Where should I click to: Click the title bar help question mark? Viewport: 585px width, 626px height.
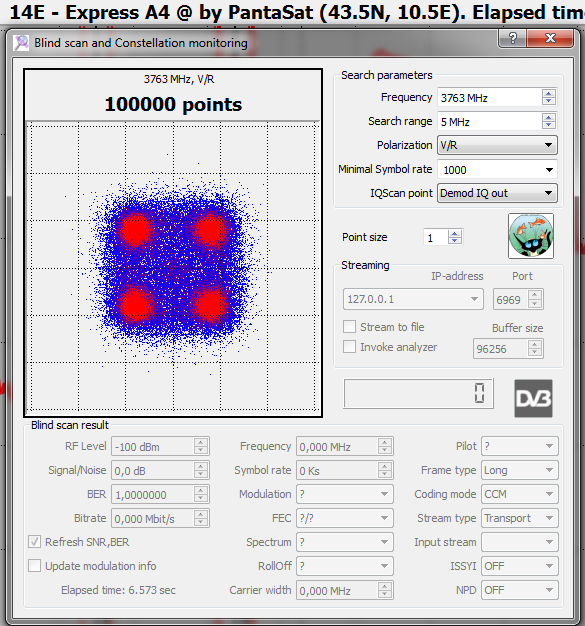(x=512, y=38)
